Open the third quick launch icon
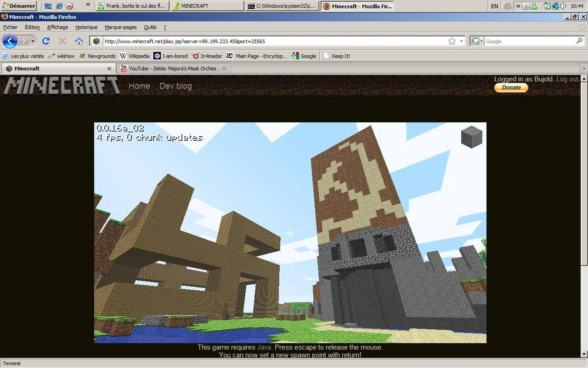588x368 pixels. pyautogui.click(x=69, y=6)
